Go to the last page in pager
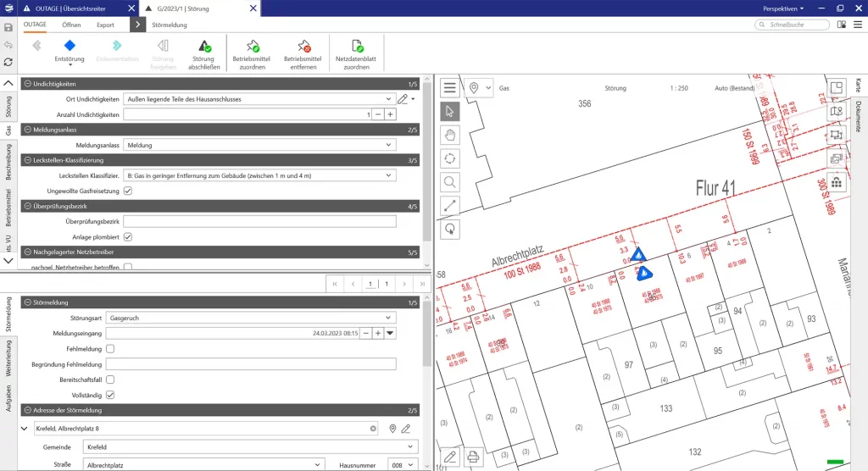The width and height of the screenshot is (868, 471). tap(423, 284)
